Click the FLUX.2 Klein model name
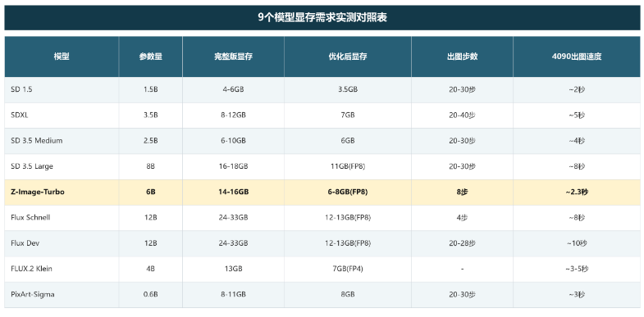Viewport: 644px width, 317px height. point(31,269)
